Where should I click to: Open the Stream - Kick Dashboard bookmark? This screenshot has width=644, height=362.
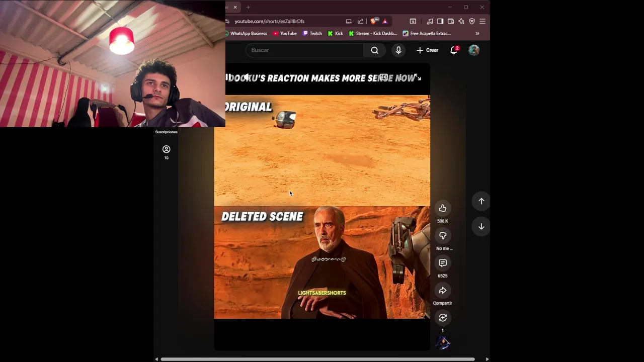click(x=373, y=34)
